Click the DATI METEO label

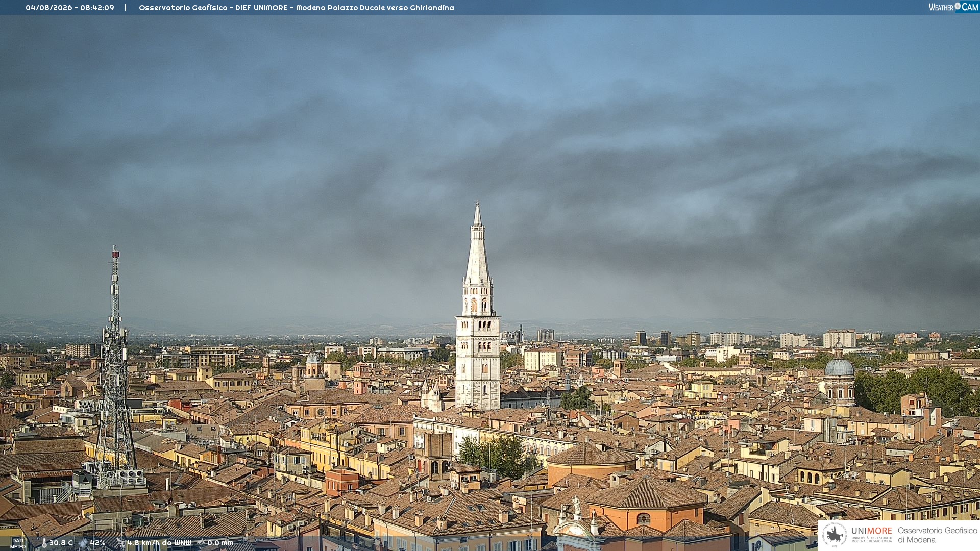click(18, 543)
